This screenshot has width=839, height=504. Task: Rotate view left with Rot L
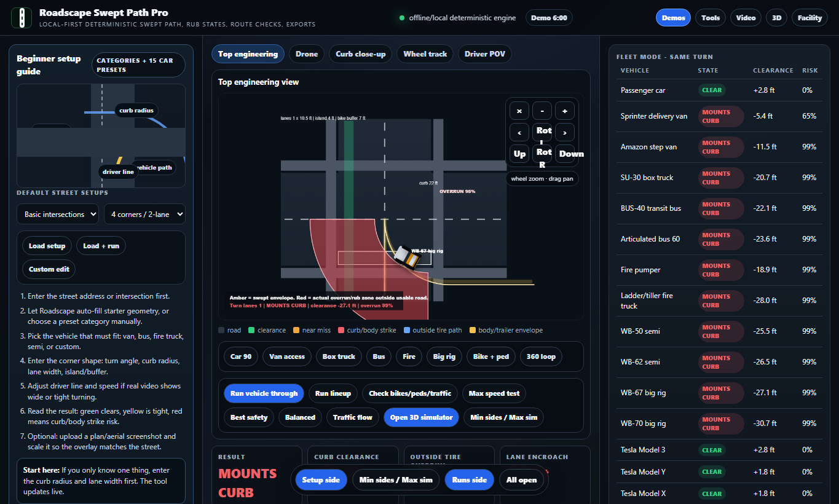542,132
